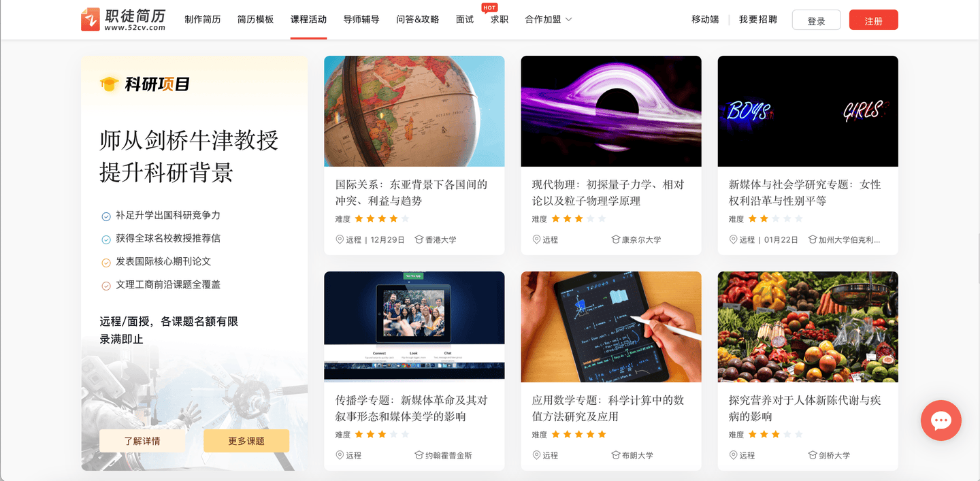Click the 职徒简历 logo icon

90,20
